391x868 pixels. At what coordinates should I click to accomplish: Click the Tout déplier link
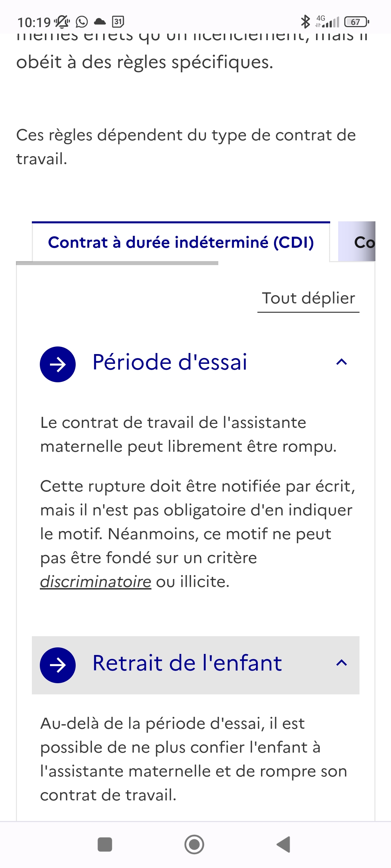click(308, 299)
